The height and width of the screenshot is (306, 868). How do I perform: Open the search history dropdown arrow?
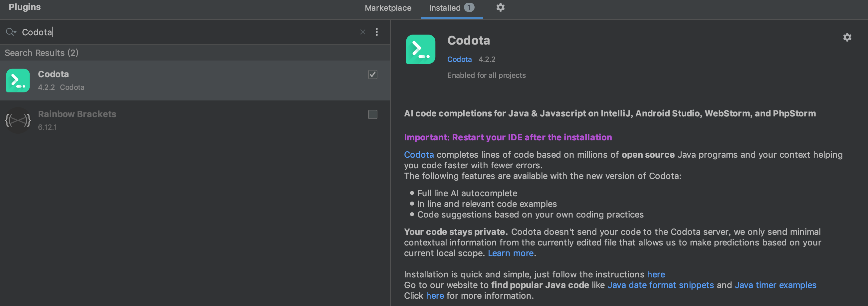(15, 33)
